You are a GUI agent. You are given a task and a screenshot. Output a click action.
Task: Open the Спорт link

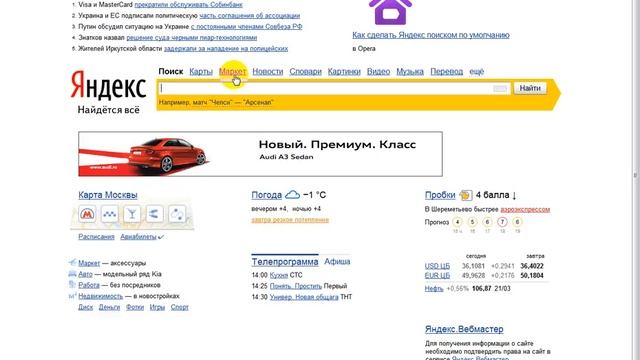click(180, 307)
